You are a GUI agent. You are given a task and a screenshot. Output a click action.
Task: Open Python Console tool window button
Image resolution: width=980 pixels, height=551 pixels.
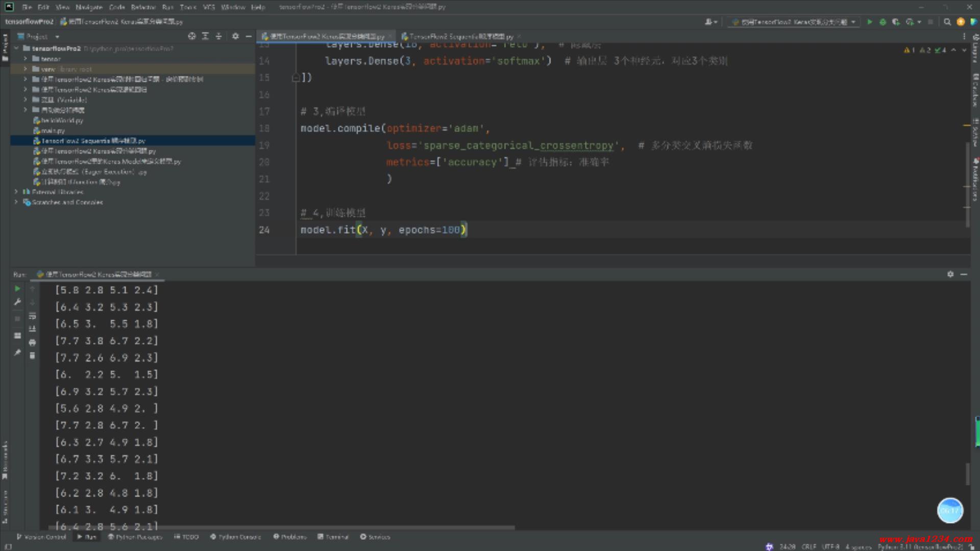(x=235, y=537)
